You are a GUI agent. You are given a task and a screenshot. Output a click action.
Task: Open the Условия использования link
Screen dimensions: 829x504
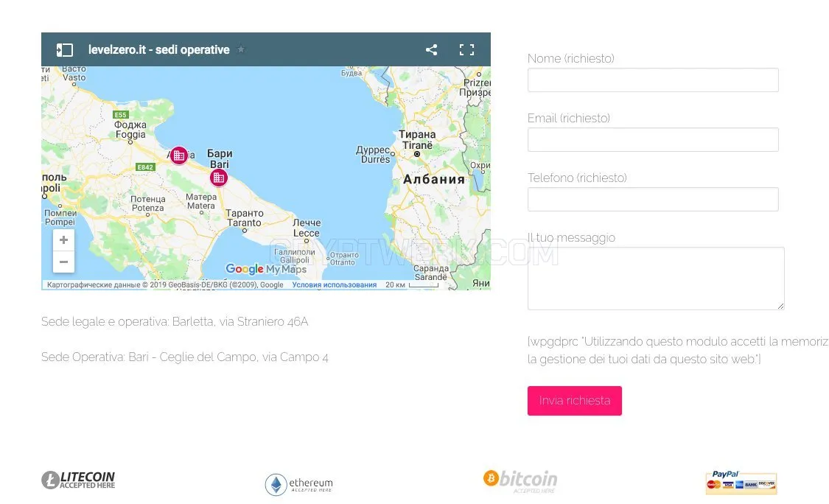coord(334,284)
